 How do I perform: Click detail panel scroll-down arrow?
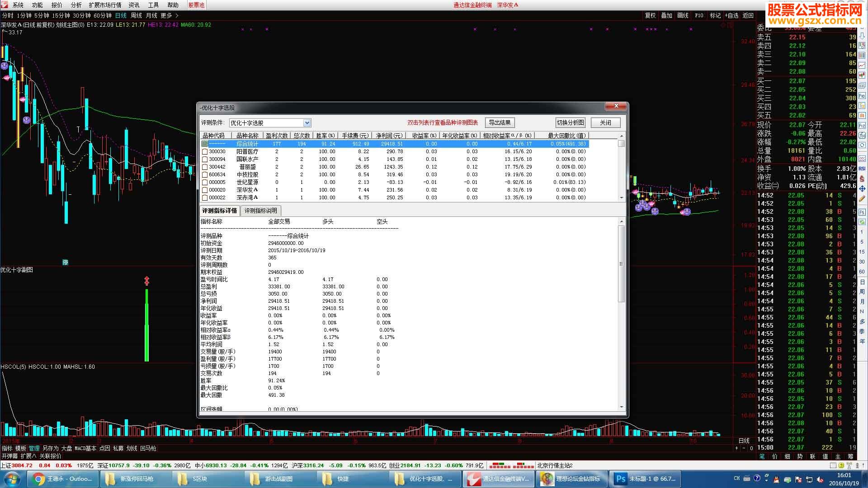[x=622, y=407]
